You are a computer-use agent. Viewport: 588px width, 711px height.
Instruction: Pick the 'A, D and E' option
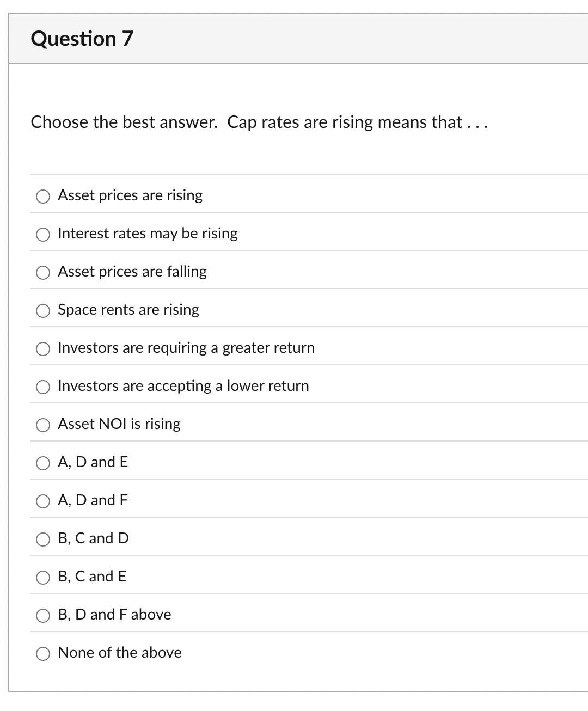click(x=44, y=463)
